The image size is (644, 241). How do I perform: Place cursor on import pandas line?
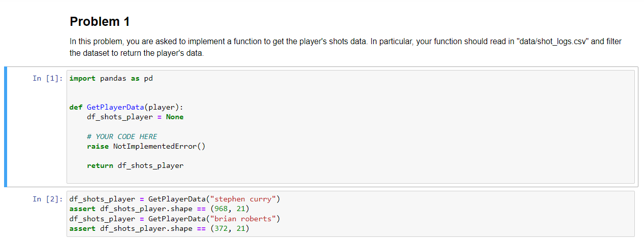[111, 78]
